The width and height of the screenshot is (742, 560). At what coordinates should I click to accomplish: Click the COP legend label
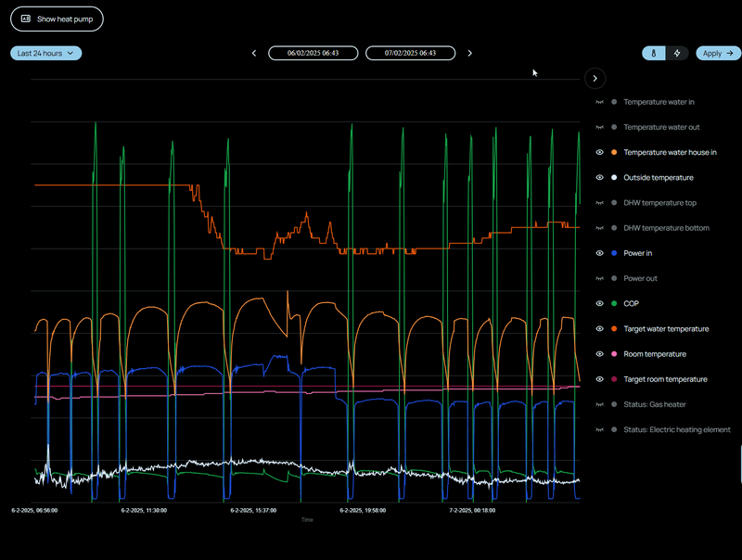click(632, 304)
